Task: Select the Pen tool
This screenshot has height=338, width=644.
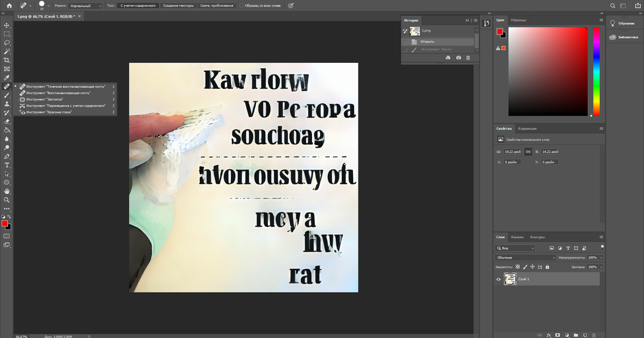Action: [x=7, y=156]
